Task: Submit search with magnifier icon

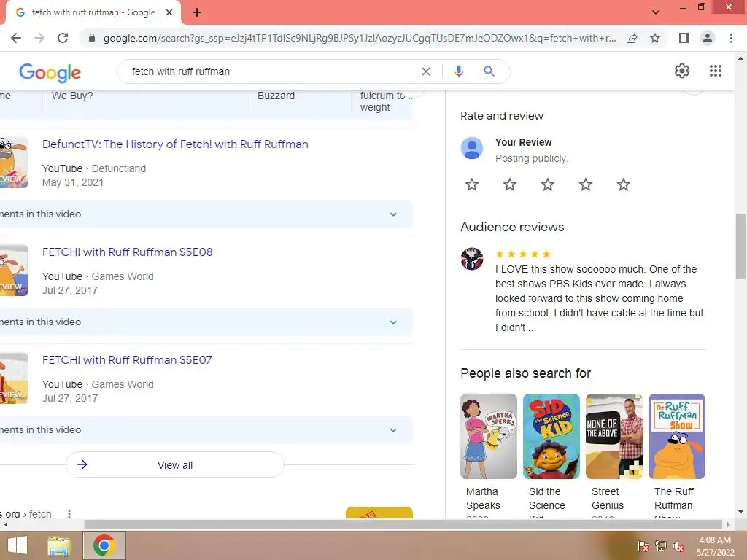Action: (x=489, y=71)
